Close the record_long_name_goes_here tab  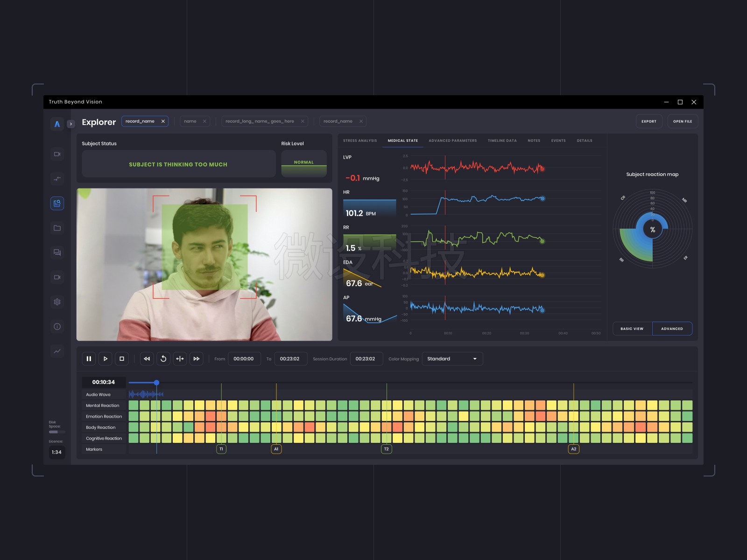pos(303,121)
